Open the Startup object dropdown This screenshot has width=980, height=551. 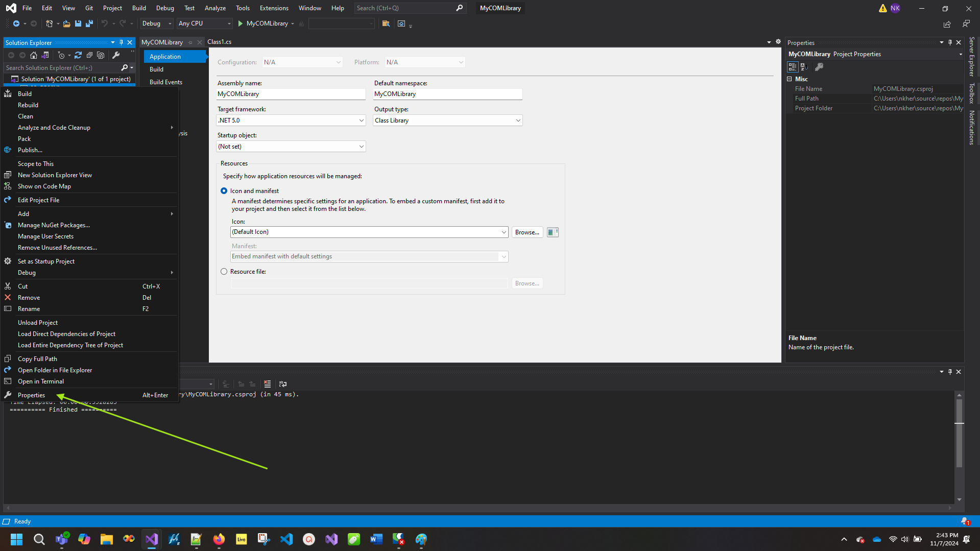[291, 147]
